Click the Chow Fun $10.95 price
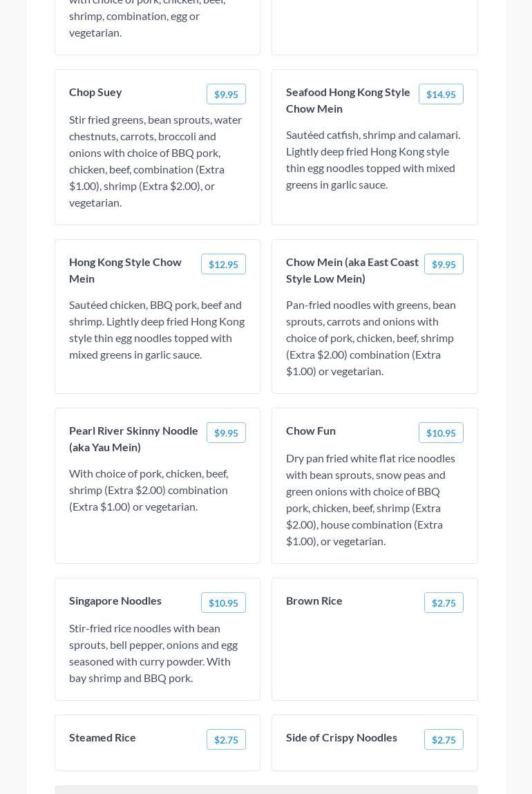The width and height of the screenshot is (532, 794). [441, 433]
